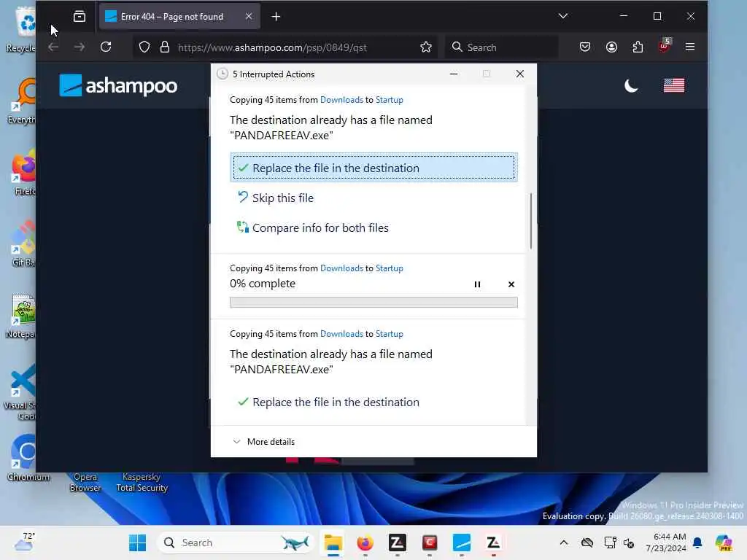
Task: Cancel the 0% complete copy operation
Action: [511, 284]
